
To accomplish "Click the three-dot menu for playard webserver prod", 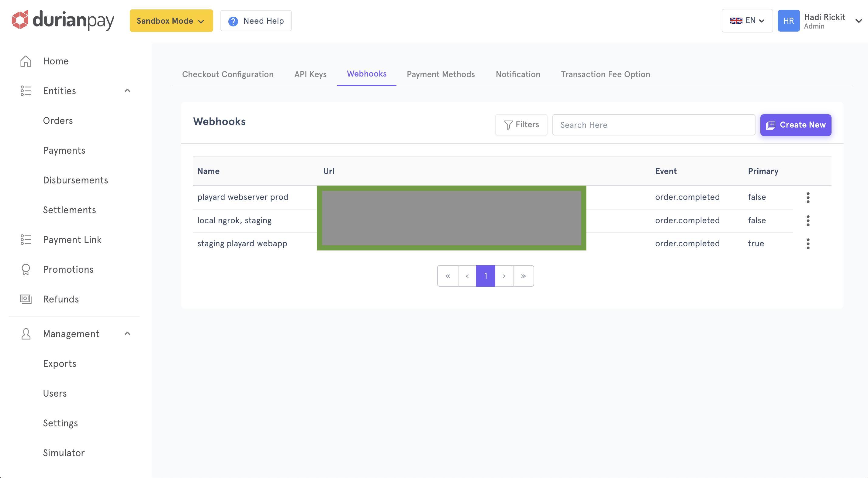I will tap(807, 197).
